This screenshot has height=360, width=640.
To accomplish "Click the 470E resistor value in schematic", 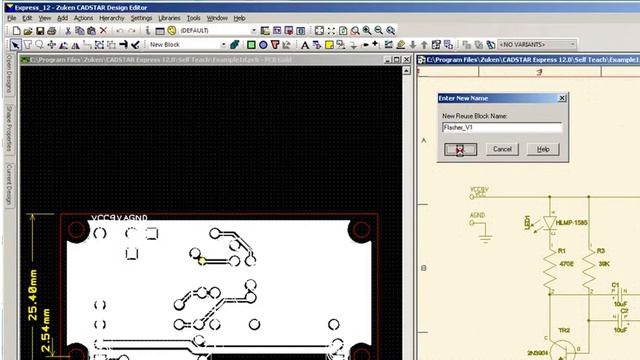I will pyautogui.click(x=567, y=264).
